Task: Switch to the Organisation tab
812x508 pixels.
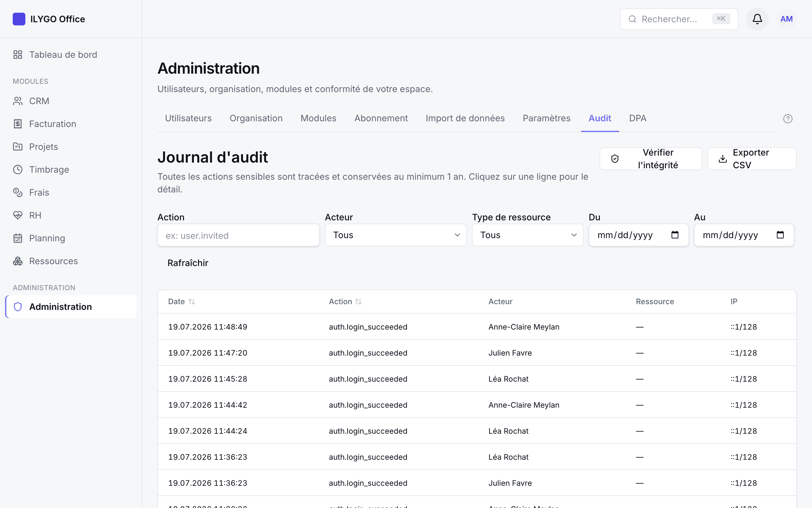Action: coord(256,118)
